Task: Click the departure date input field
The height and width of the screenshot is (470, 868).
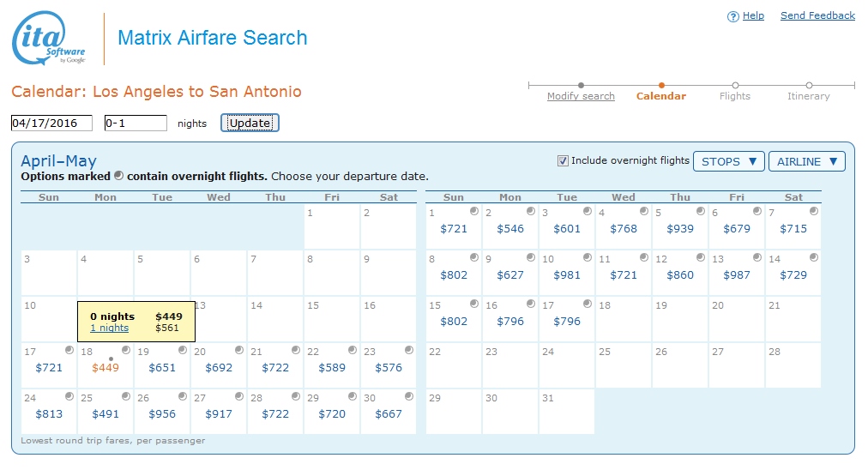Action: 51,124
